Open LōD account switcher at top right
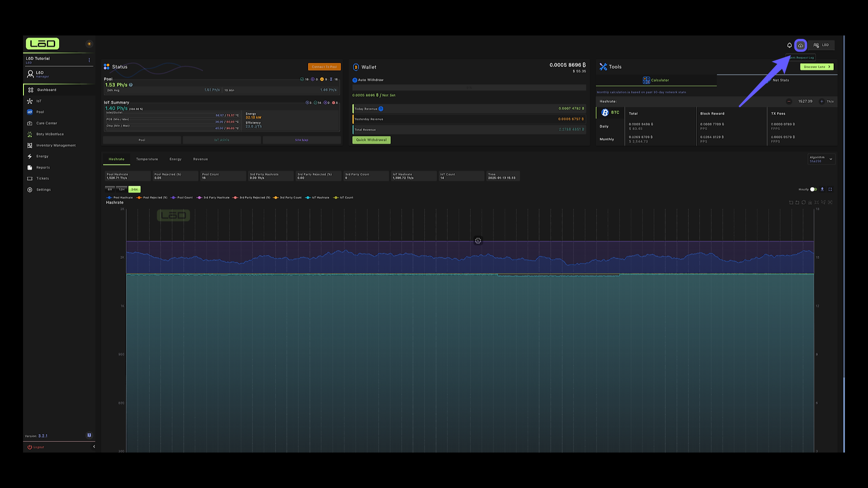Viewport: 868px width, 488px height. (x=821, y=45)
